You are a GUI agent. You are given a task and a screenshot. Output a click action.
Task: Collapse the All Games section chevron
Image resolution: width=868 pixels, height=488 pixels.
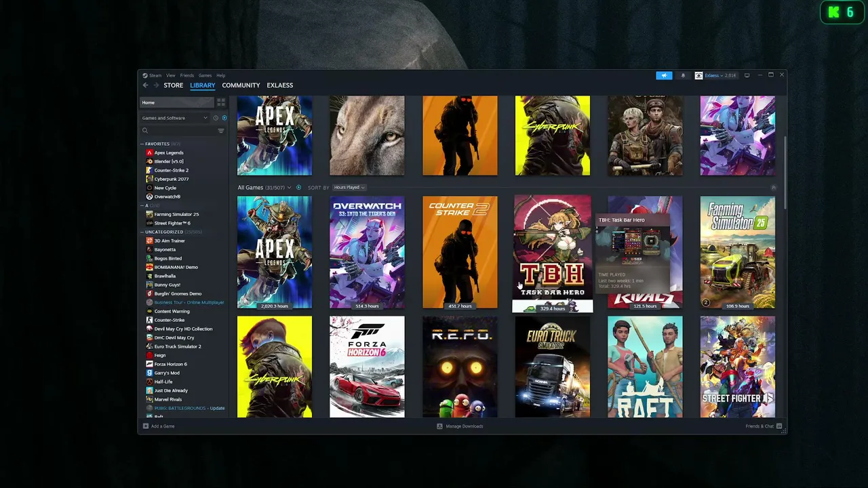[x=773, y=187]
